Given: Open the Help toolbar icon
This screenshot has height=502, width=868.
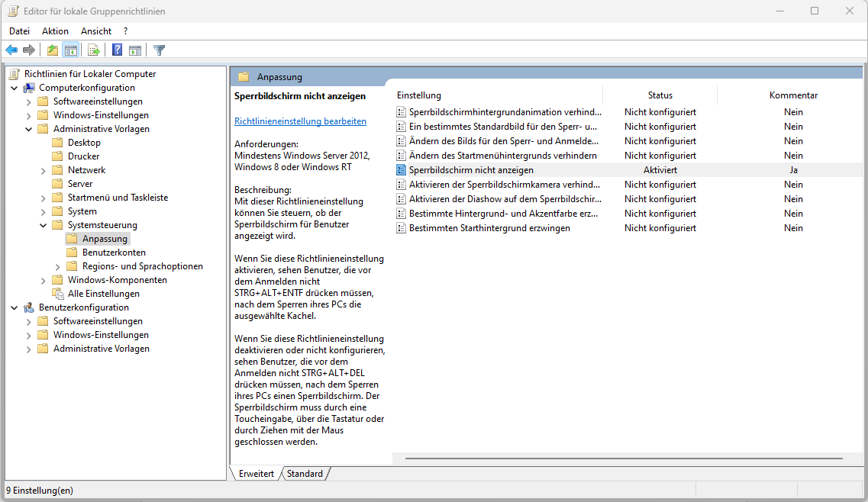Looking at the screenshot, I should pos(117,50).
